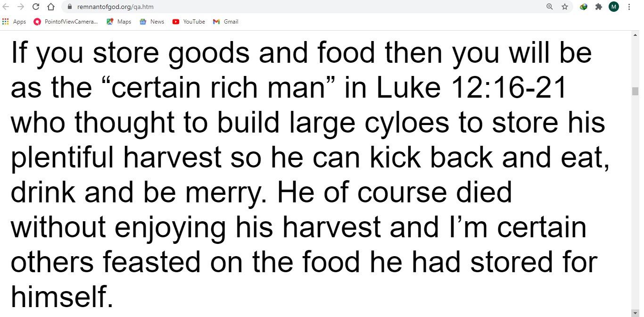
Task: Open the profile avatar M
Action: [614, 7]
